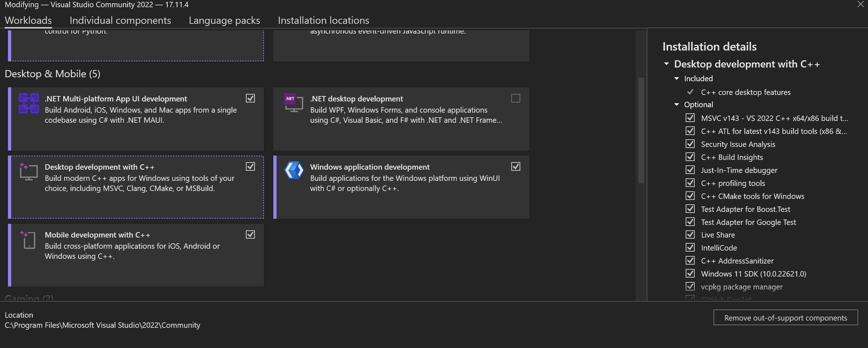
Task: Select the Windows application development title
Action: [370, 167]
